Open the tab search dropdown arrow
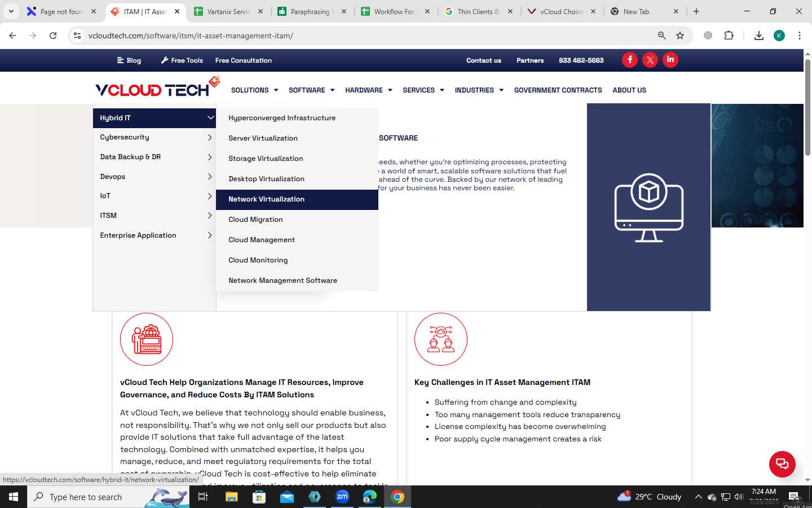The width and height of the screenshot is (812, 508). 11,11
